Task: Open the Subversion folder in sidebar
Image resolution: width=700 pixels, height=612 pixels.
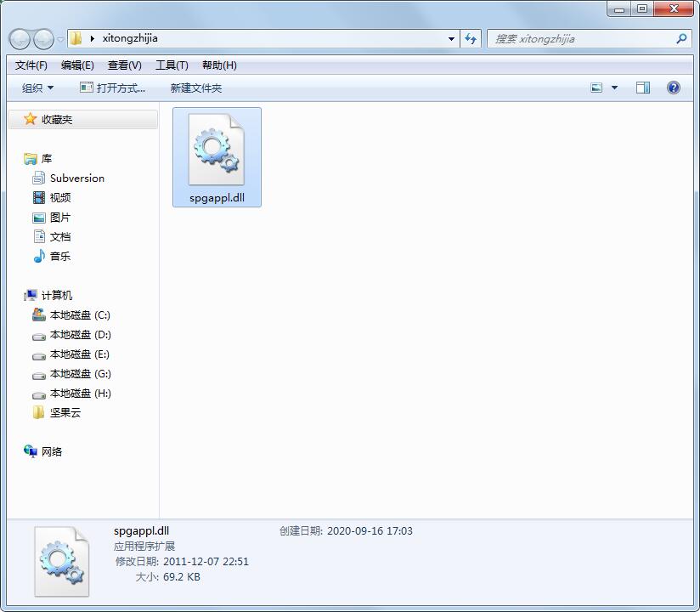Action: point(76,178)
